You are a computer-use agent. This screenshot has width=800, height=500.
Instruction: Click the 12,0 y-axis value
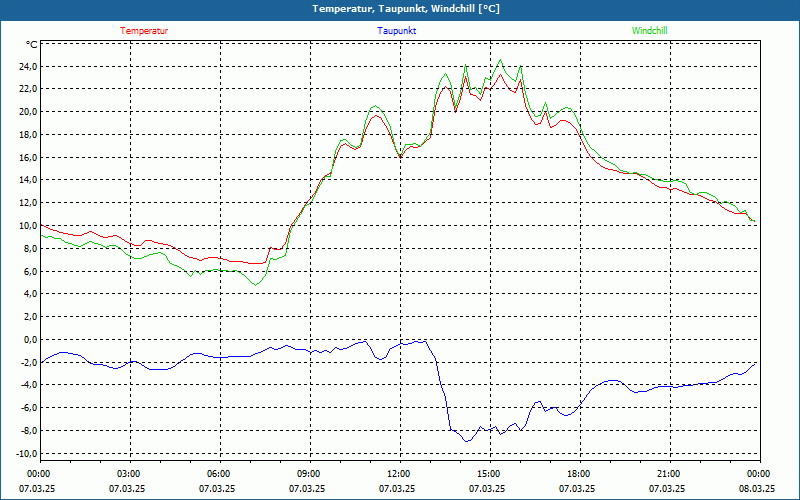[x=28, y=203]
